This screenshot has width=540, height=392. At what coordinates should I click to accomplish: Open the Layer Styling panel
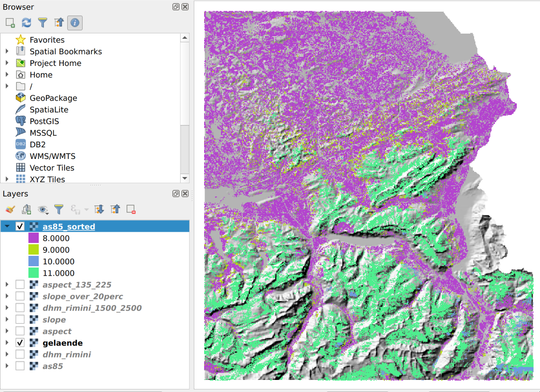click(x=10, y=210)
